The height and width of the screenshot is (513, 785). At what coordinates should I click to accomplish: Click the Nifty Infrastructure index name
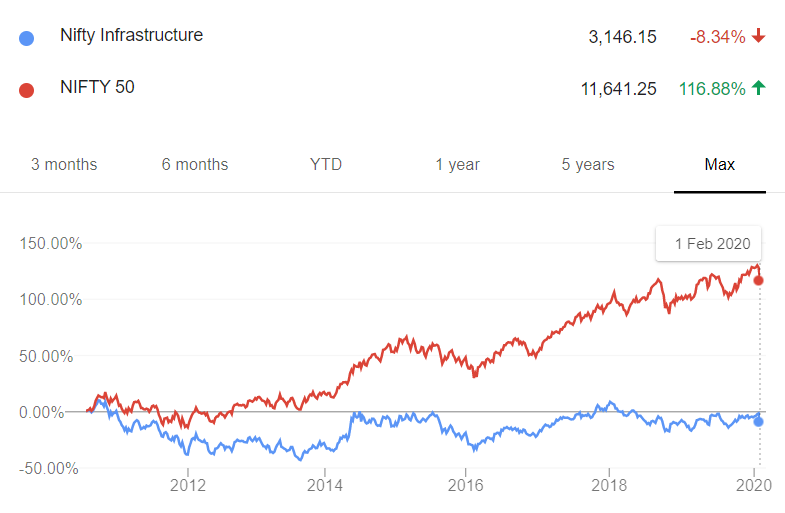click(132, 35)
